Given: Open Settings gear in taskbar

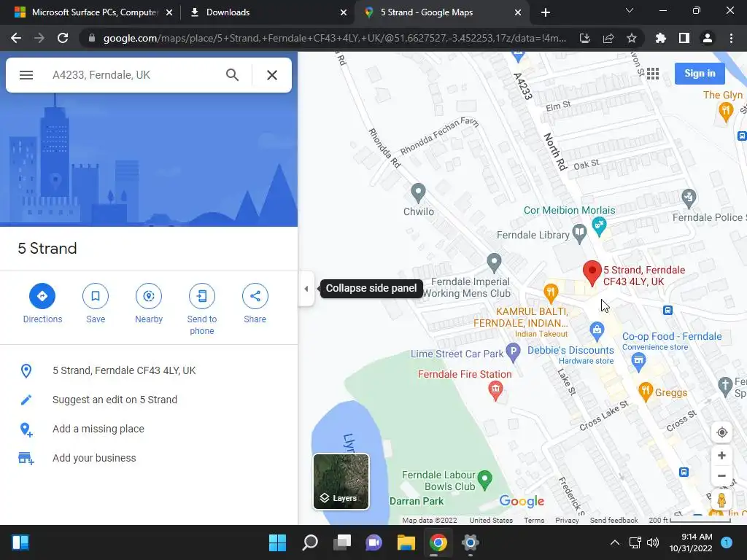Looking at the screenshot, I should (470, 542).
